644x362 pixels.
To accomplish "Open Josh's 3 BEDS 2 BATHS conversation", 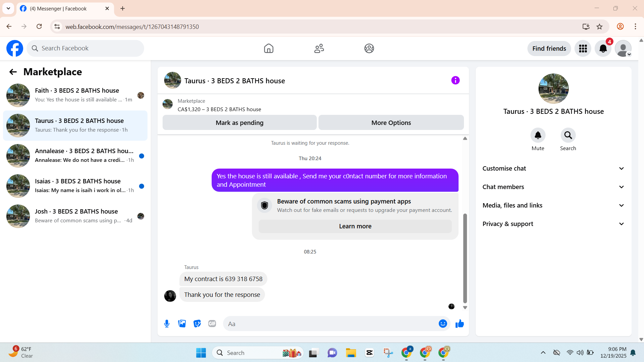I will tap(75, 216).
